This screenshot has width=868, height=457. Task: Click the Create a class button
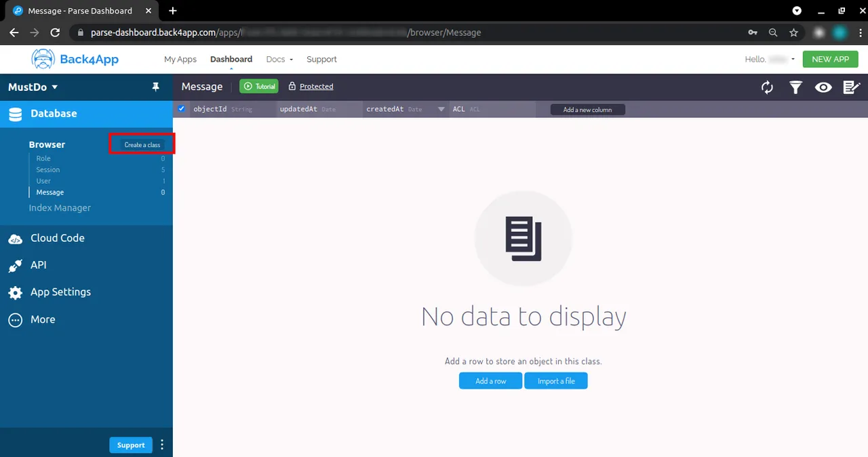click(142, 144)
